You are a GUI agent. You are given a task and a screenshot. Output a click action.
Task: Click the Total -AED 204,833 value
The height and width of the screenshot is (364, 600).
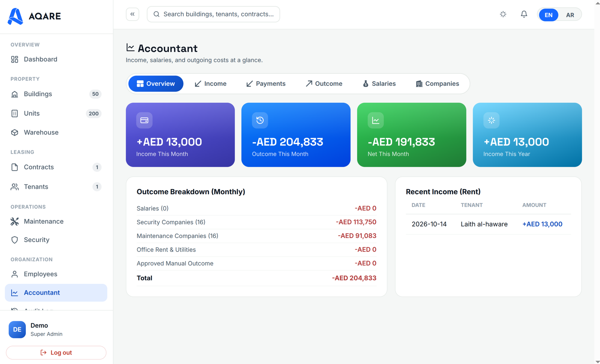(354, 278)
